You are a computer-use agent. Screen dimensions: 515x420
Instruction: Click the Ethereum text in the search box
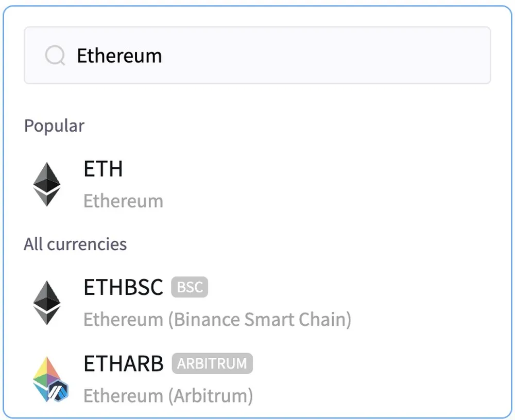[119, 55]
